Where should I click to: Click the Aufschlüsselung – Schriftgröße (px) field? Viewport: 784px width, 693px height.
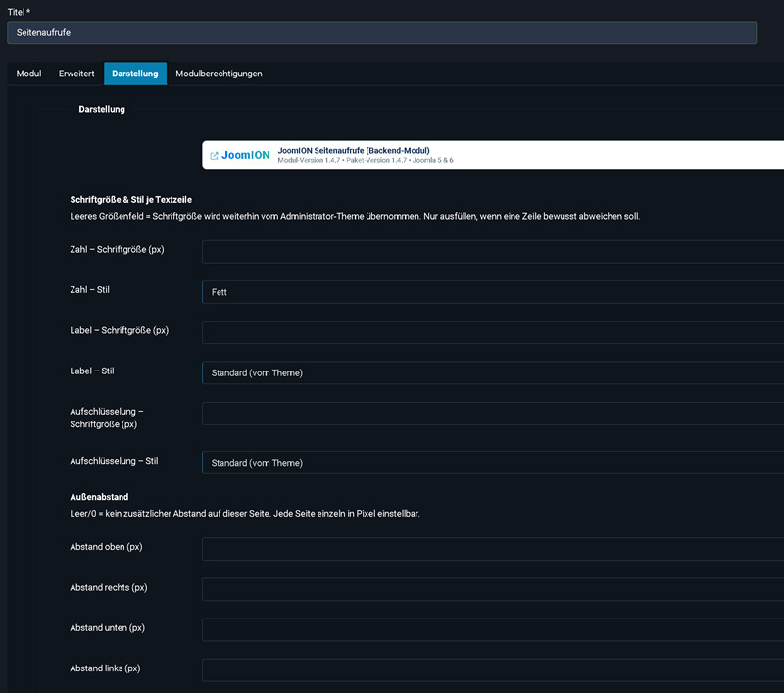[x=493, y=414]
